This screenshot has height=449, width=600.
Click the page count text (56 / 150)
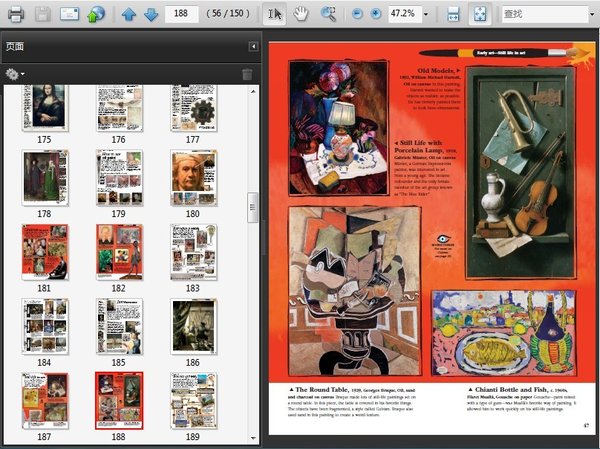[x=228, y=14]
